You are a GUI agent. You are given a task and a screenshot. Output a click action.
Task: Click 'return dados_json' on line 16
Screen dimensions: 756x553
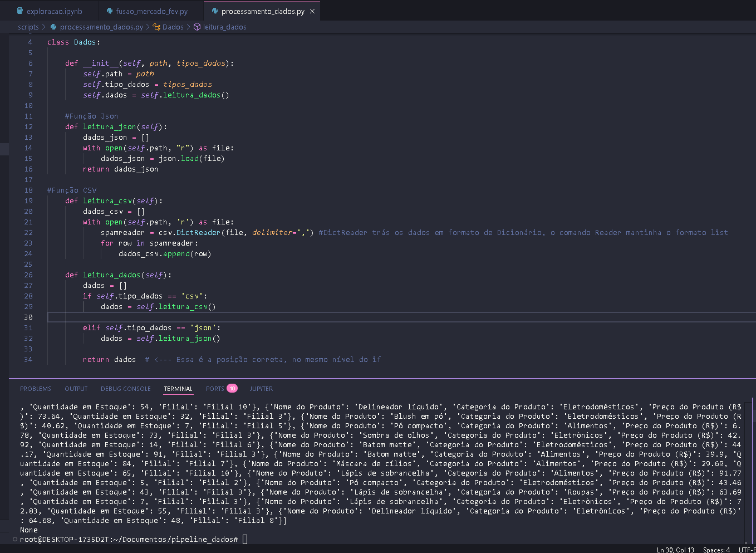click(120, 169)
